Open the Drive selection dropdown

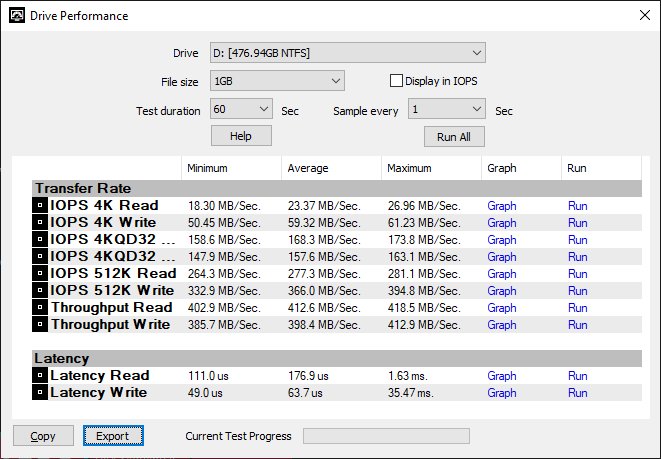click(348, 53)
